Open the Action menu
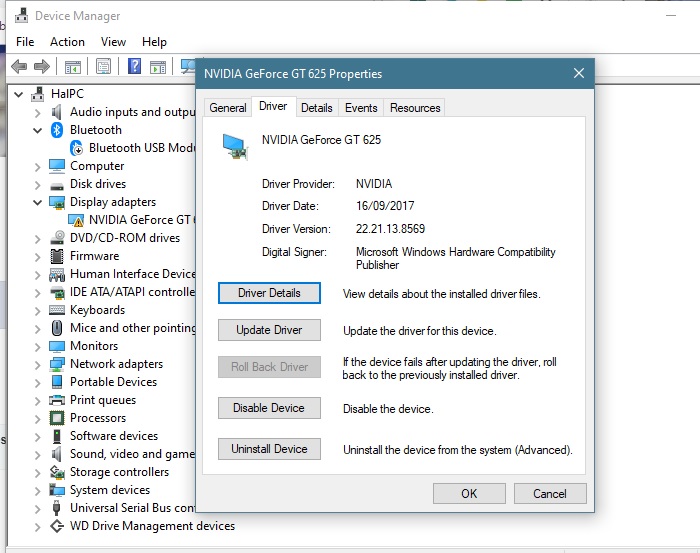The height and width of the screenshot is (553, 700). coord(67,42)
